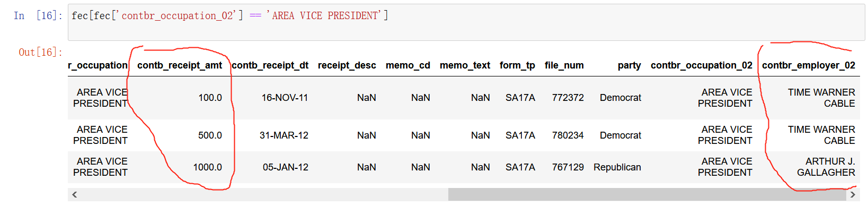This screenshot has height=214, width=868.
Task: Click the file_num column header
Action: [x=564, y=65]
